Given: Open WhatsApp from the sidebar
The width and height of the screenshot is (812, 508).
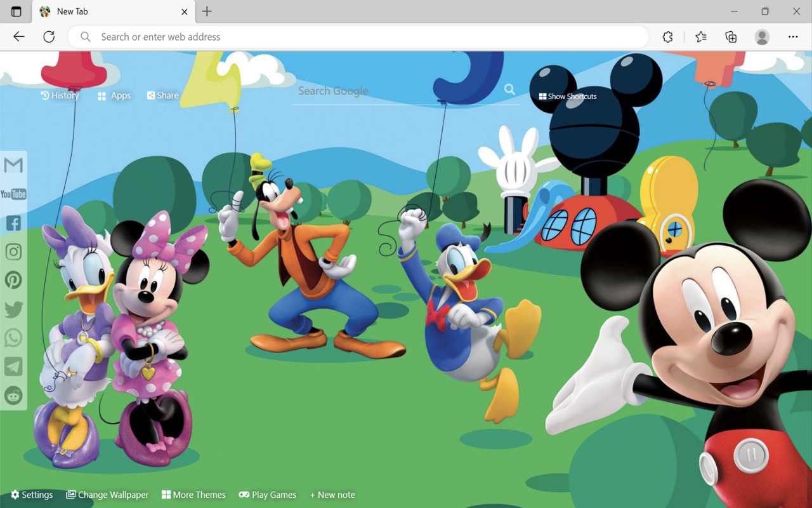Looking at the screenshot, I should click(x=13, y=337).
